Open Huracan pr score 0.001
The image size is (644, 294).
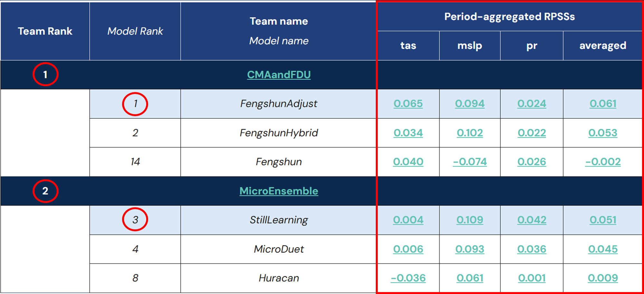[x=532, y=278]
